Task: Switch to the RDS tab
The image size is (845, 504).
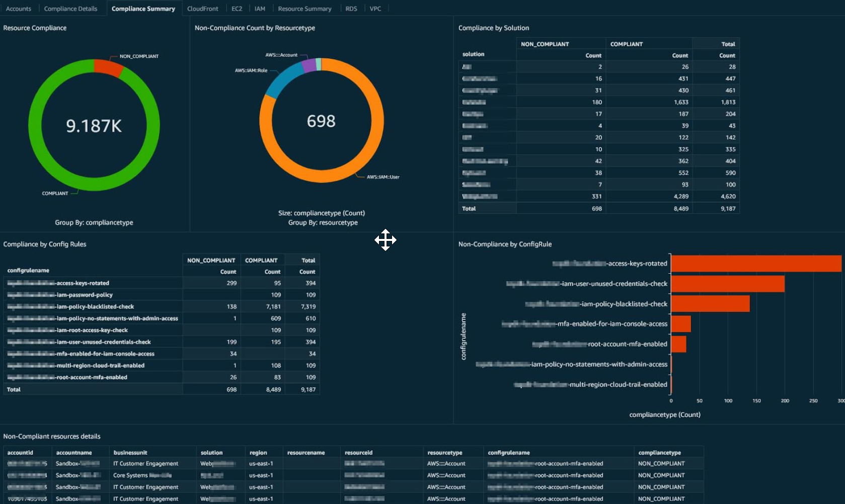Action: [351, 8]
